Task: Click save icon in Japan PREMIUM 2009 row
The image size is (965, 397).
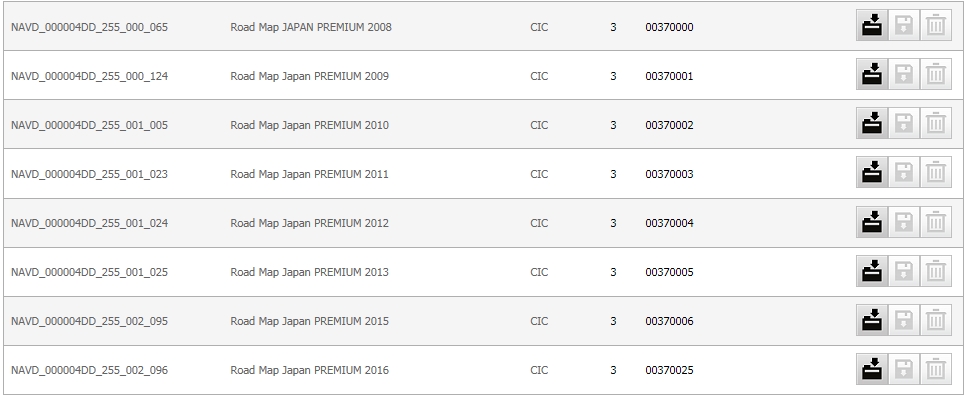Action: (903, 74)
